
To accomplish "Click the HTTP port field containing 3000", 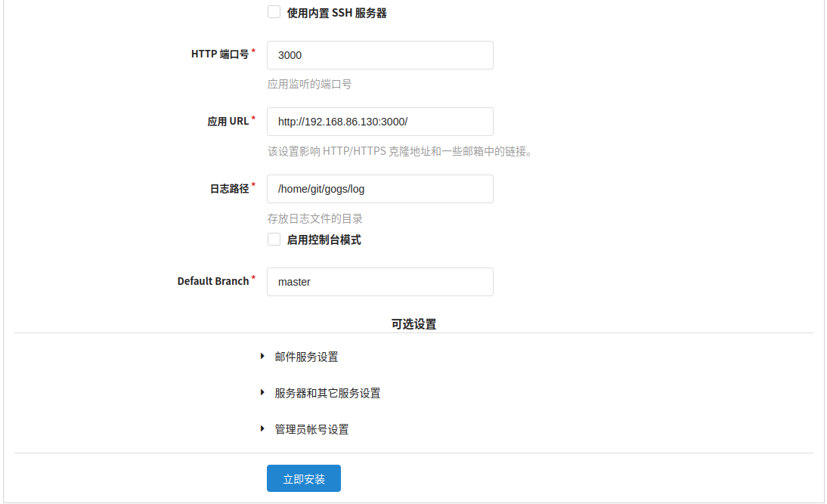I will pos(379,55).
